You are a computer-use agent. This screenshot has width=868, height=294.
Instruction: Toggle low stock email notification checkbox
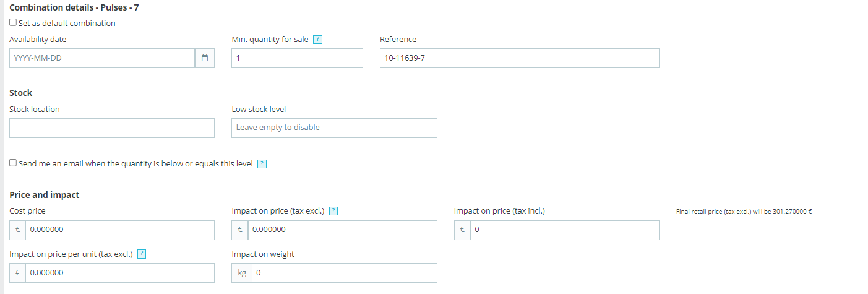13,163
